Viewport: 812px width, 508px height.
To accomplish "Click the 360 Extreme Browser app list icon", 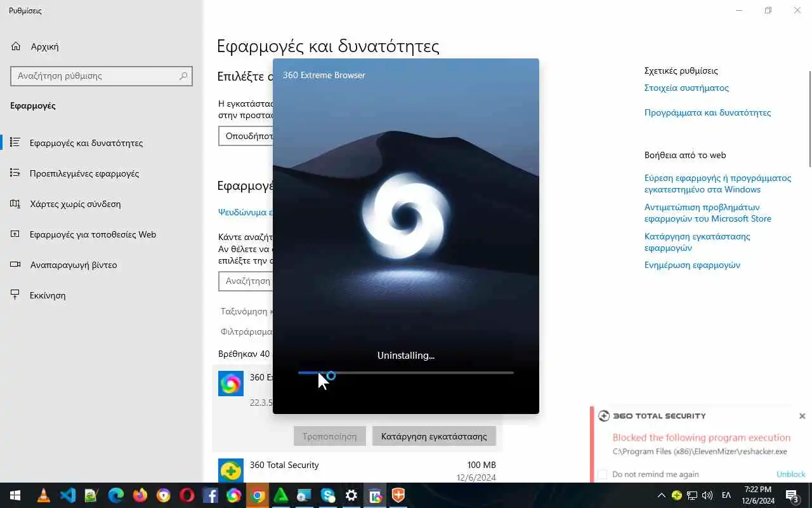I will [x=231, y=384].
